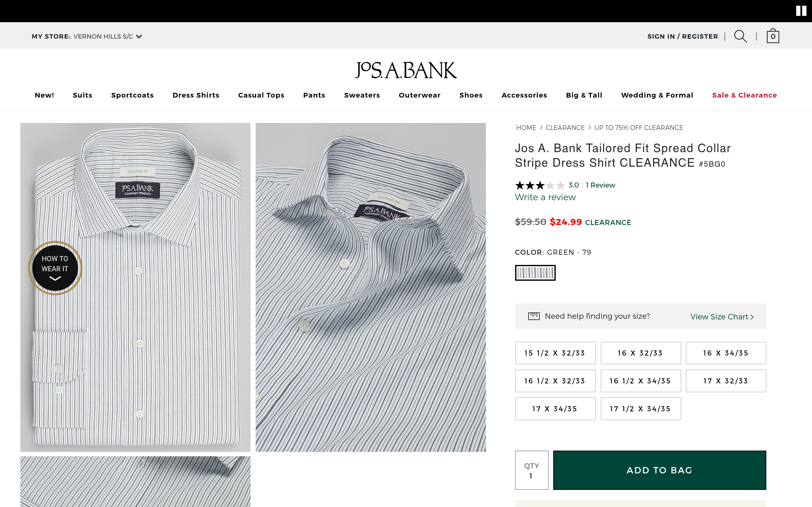This screenshot has height=507, width=812.
Task: Click the Add To Bag button
Action: [659, 470]
